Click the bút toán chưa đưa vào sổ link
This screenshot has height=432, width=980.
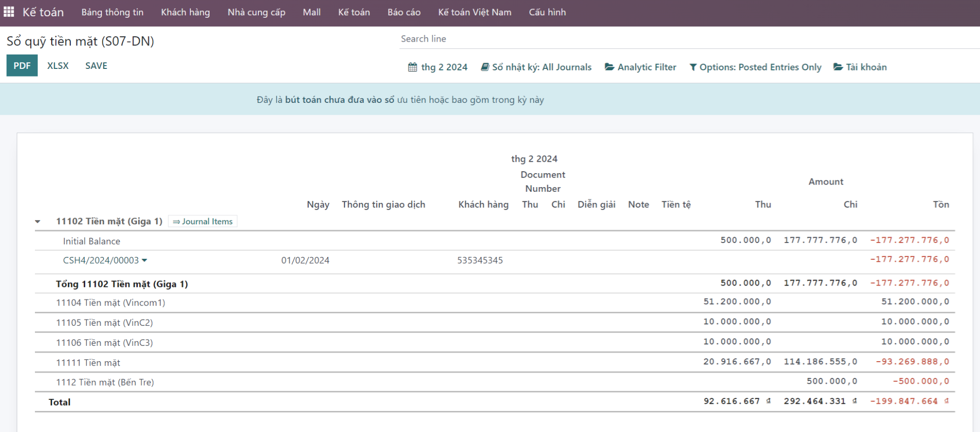340,100
